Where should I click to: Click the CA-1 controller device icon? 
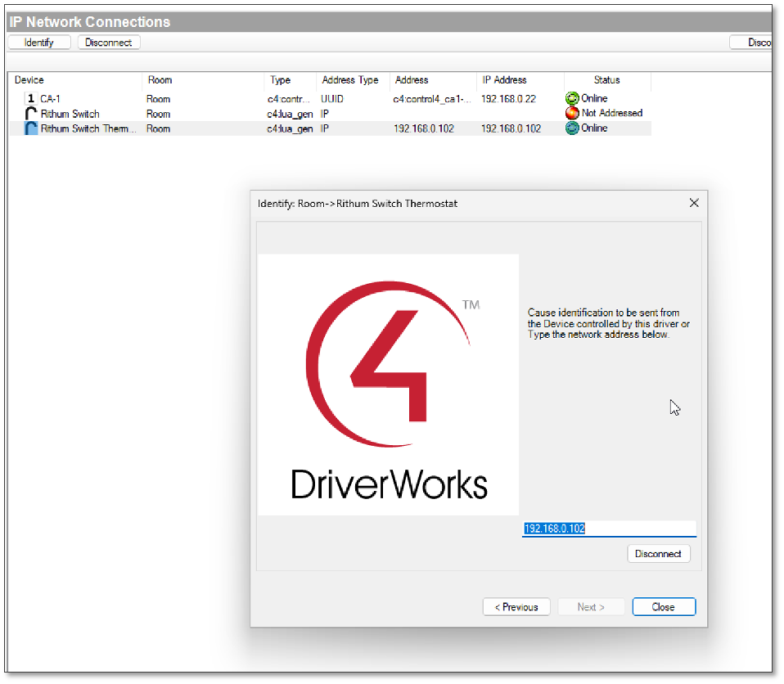tap(31, 98)
